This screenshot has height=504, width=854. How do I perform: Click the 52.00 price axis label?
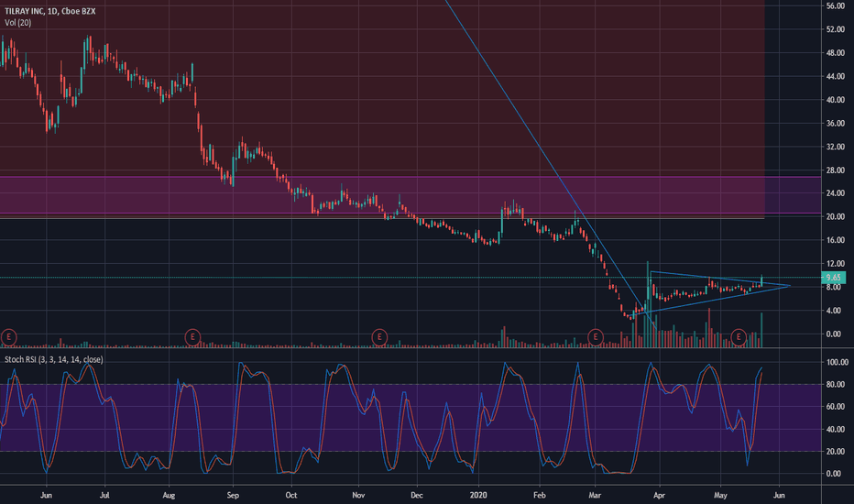click(835, 29)
